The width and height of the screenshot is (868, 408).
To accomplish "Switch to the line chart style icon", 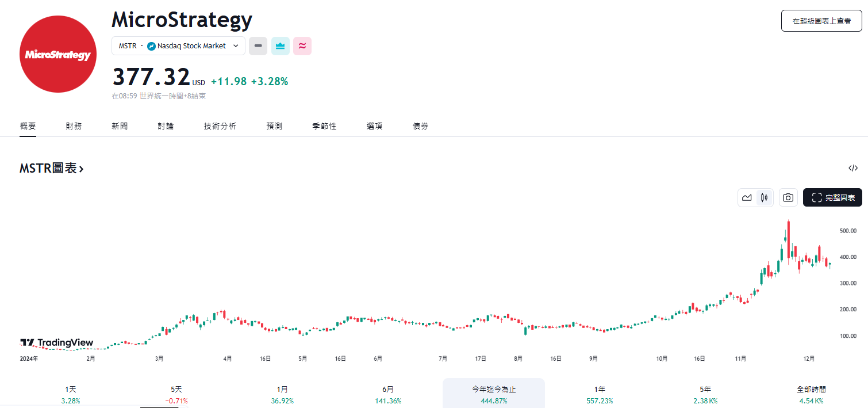I will 747,197.
